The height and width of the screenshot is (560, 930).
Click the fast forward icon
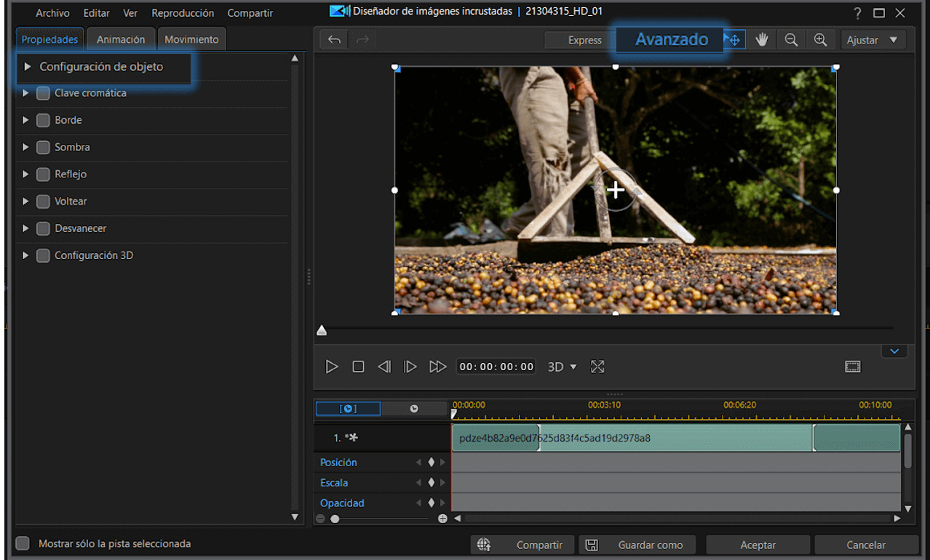(x=437, y=367)
